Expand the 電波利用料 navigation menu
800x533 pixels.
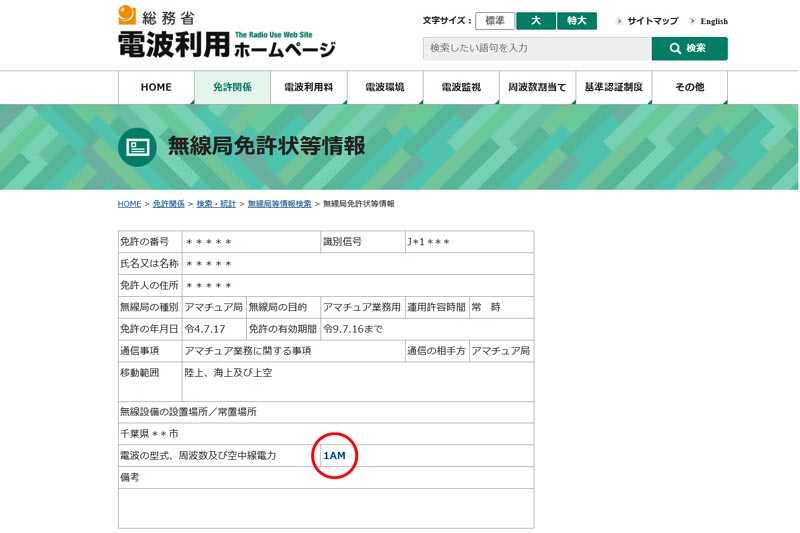[x=308, y=87]
